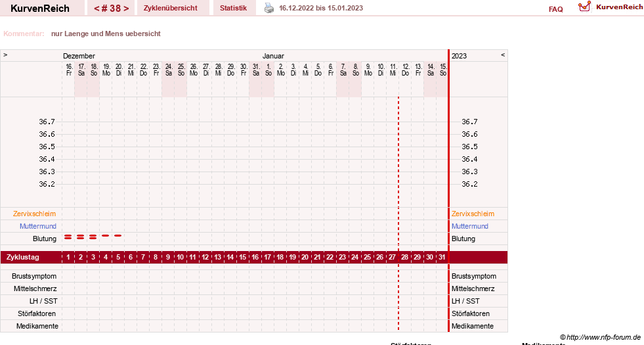Click the right Muttermund label
The height and width of the screenshot is (345, 644).
point(470,226)
